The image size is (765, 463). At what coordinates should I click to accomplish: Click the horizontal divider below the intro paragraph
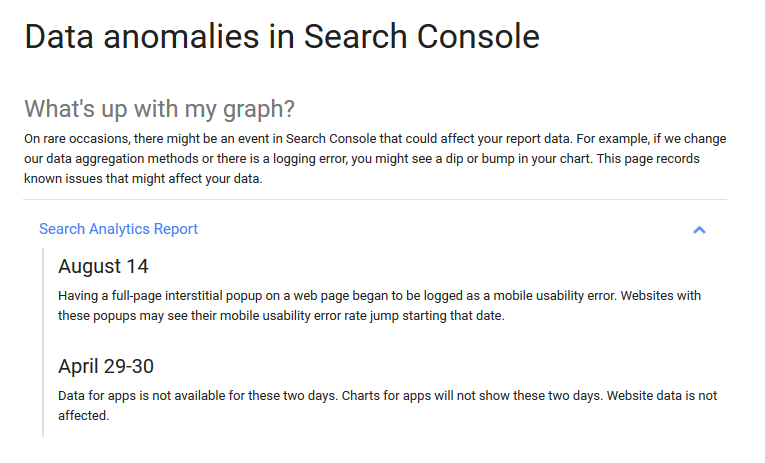[375, 200]
